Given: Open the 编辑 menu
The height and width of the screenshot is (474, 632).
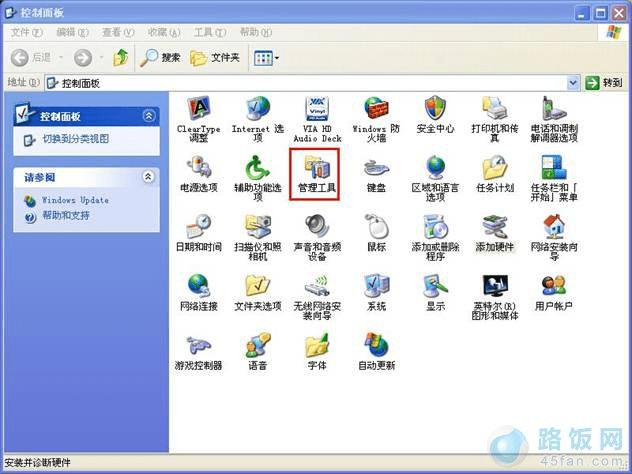Looking at the screenshot, I should click(x=72, y=32).
